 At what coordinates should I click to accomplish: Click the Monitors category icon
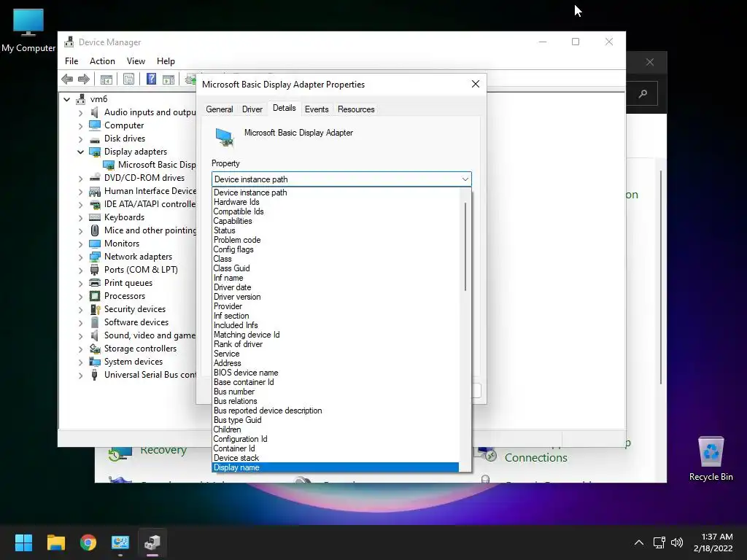pyautogui.click(x=95, y=244)
